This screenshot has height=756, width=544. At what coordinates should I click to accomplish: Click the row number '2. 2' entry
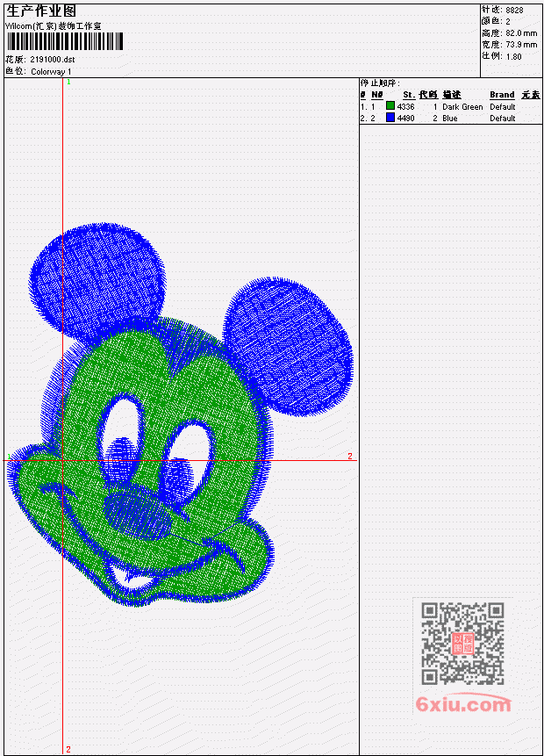click(x=368, y=119)
